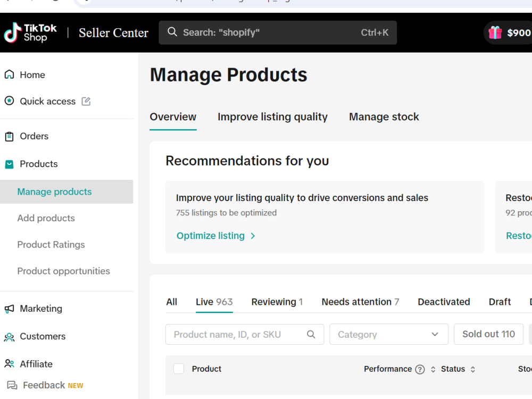Click the Manage Products page heading
This screenshot has width=532, height=399.
[x=228, y=74]
